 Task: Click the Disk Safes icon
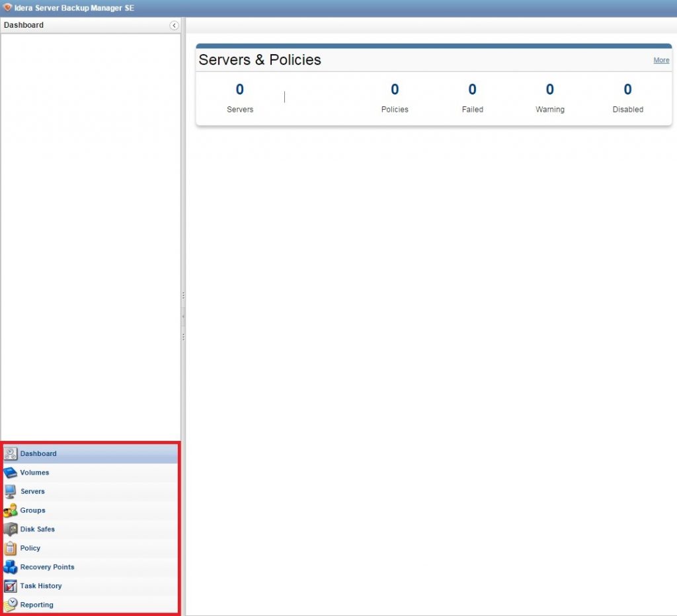(x=10, y=529)
